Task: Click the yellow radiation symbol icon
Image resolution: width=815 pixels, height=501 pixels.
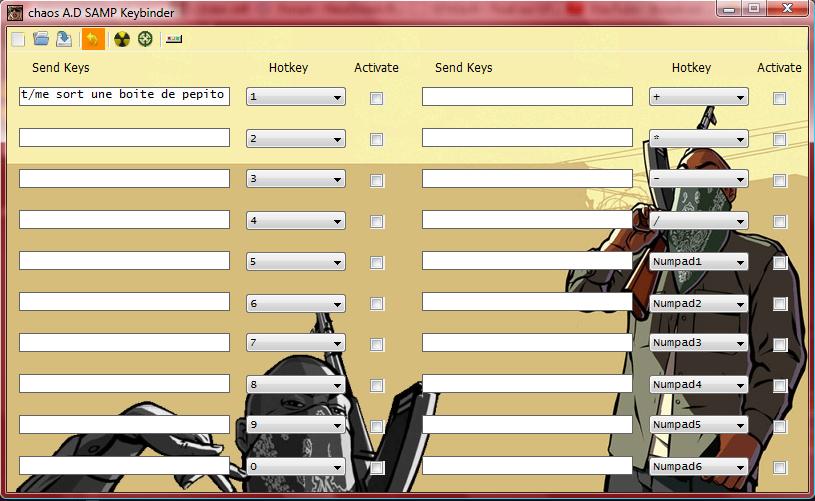Action: [122, 39]
